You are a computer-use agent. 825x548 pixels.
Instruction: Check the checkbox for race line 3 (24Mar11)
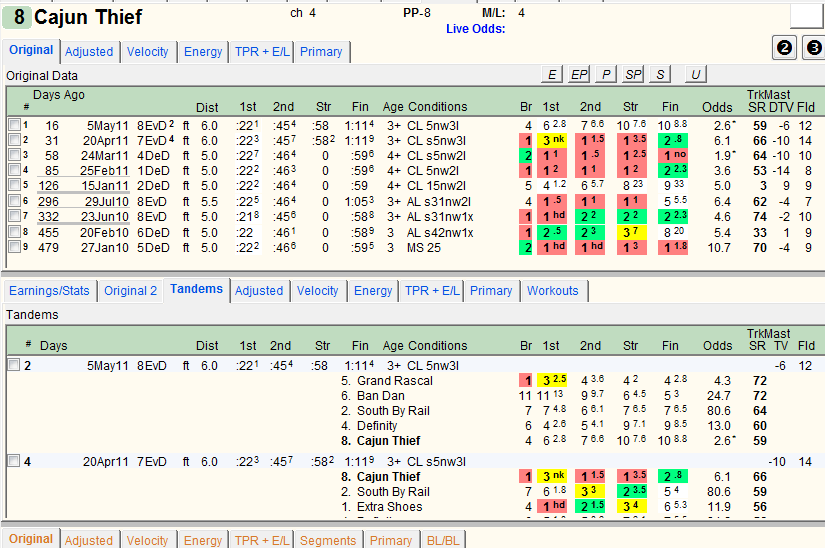(14, 155)
